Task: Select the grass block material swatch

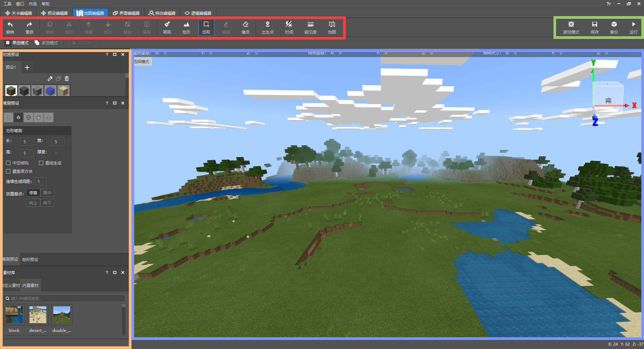Action: (11, 91)
